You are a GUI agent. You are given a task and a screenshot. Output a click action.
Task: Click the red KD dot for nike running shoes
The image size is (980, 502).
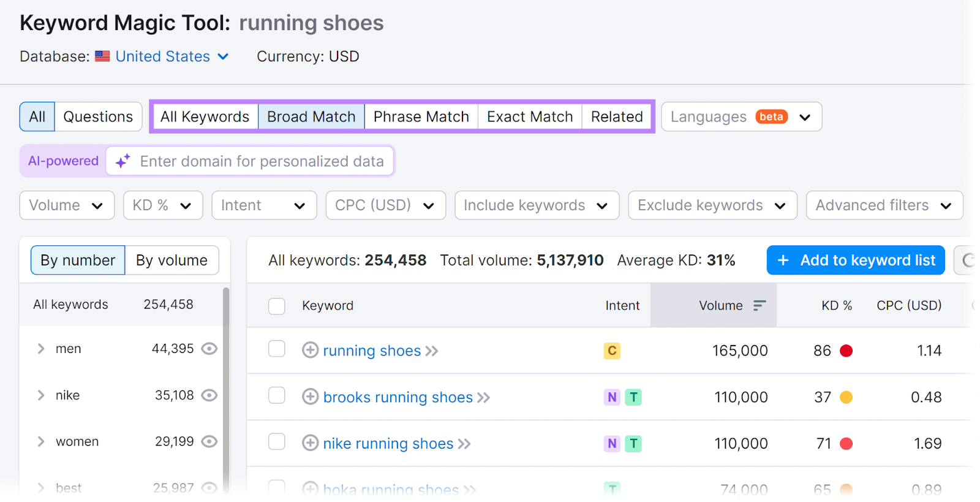click(846, 443)
